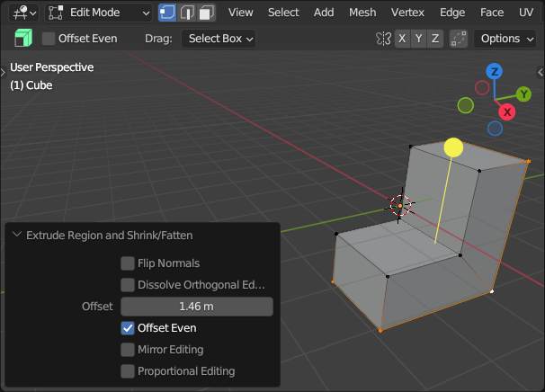The image size is (545, 392).
Task: Expand the left toolbar arrow
Action: tap(3, 73)
